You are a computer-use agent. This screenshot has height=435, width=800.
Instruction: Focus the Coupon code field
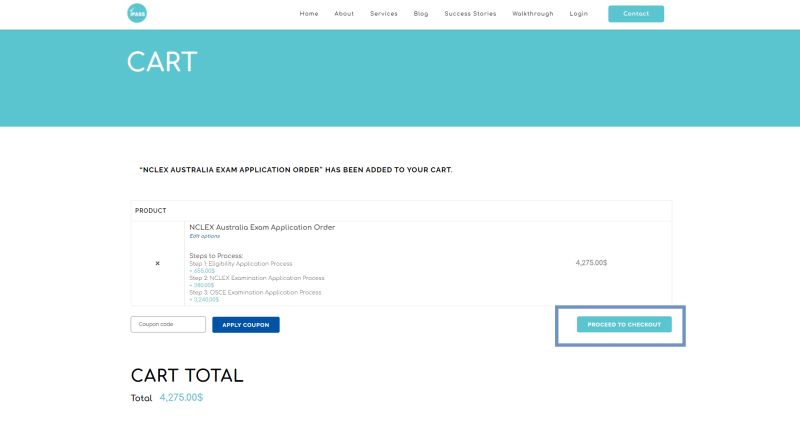(168, 324)
